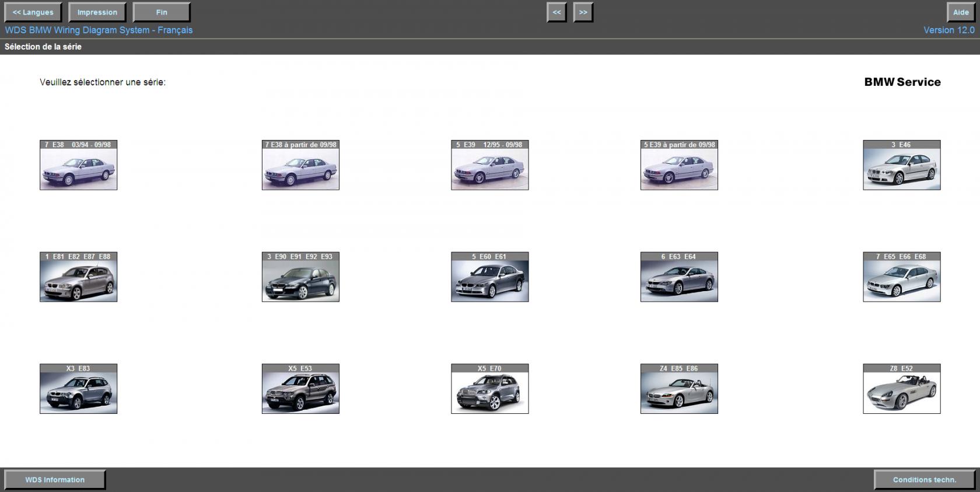Open the X3 E83 series
980x492 pixels.
78,389
